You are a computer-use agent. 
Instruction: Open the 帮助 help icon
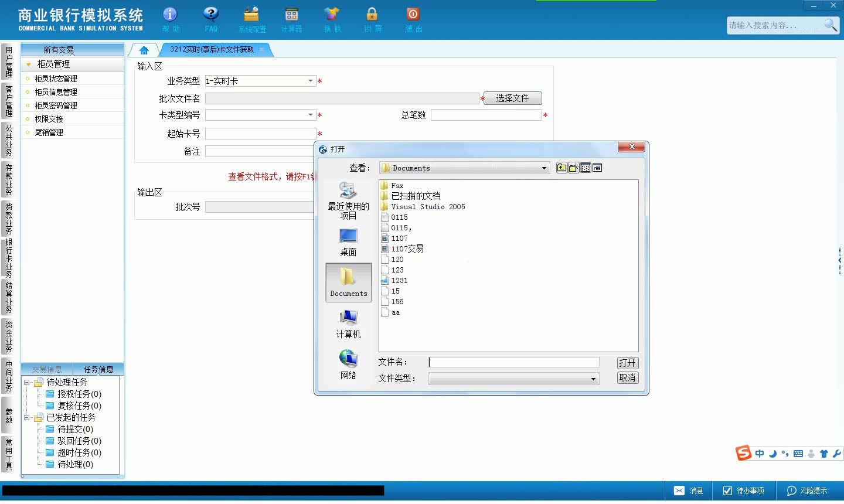[x=171, y=19]
